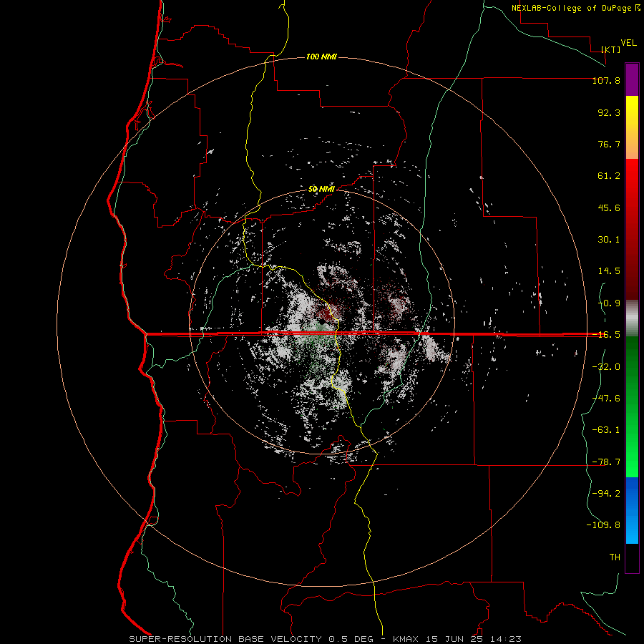Select the 14.5 scale value
The width and height of the screenshot is (644, 644).
pyautogui.click(x=609, y=271)
